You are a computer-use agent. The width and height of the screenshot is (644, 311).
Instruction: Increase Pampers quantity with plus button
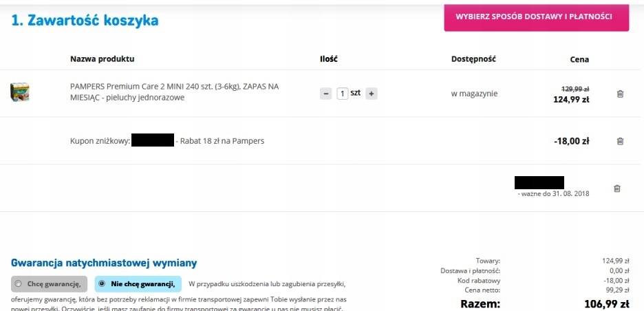tap(372, 94)
